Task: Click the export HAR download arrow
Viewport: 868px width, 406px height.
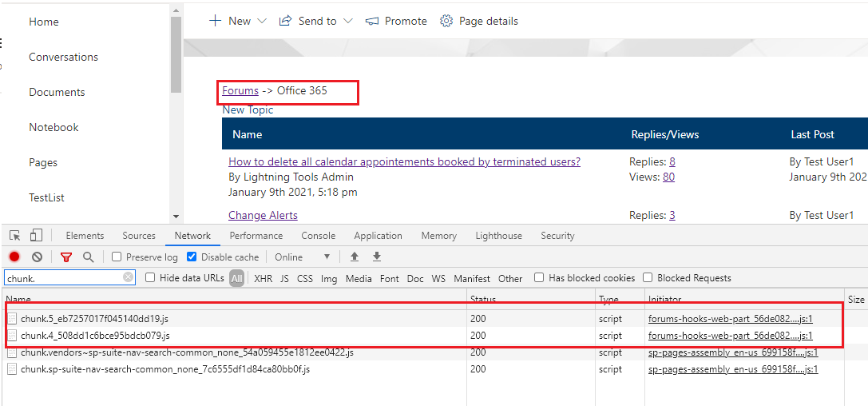Action: click(x=377, y=257)
